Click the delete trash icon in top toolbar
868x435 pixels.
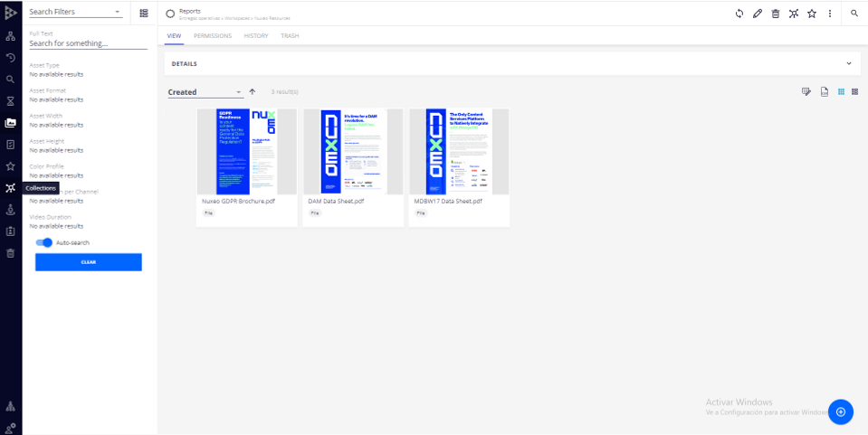pos(776,14)
